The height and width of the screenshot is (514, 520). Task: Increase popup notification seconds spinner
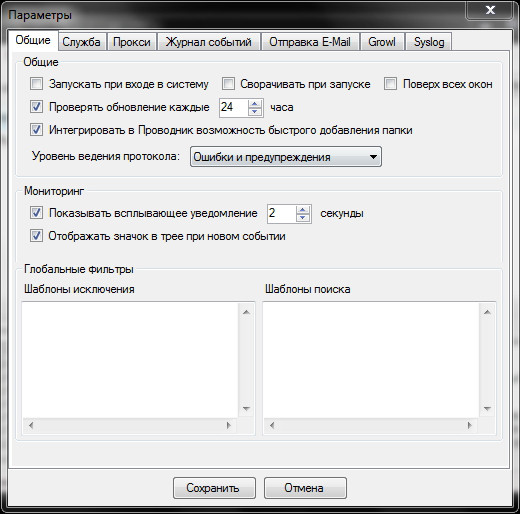tap(303, 210)
